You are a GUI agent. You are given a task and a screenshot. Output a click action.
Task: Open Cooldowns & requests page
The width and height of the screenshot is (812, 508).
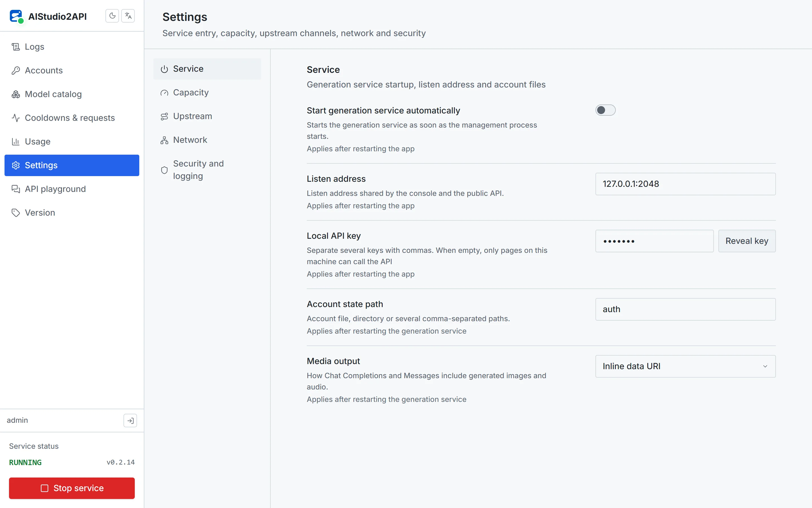(72, 118)
